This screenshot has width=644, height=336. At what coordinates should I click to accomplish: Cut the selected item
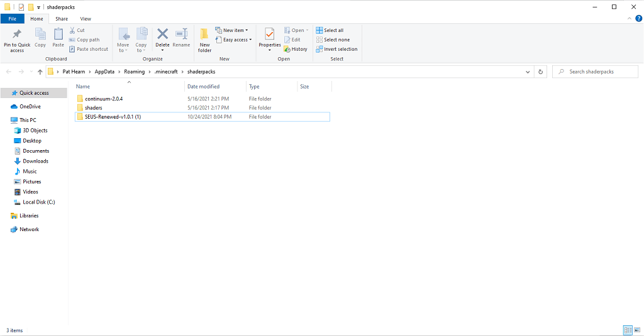(x=77, y=30)
